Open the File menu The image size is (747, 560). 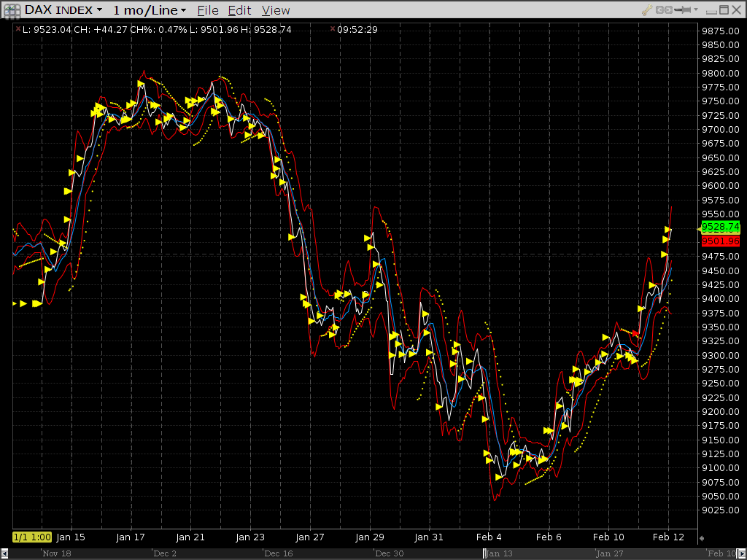click(x=208, y=10)
